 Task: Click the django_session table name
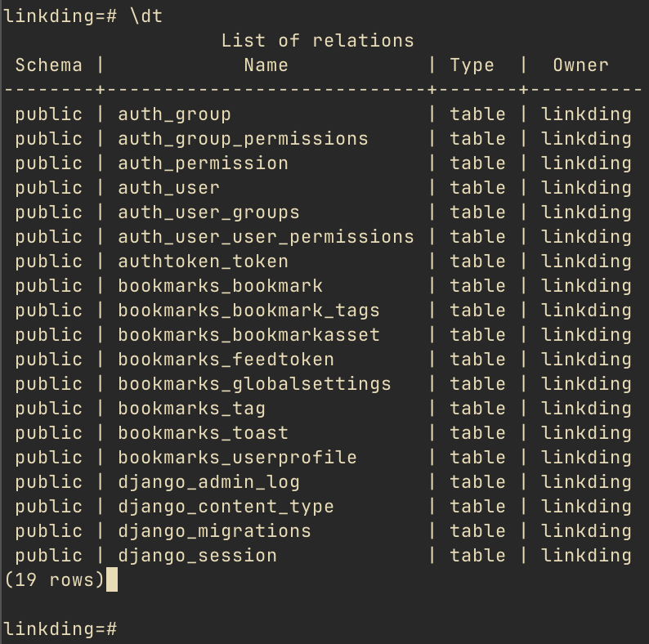[198, 556]
